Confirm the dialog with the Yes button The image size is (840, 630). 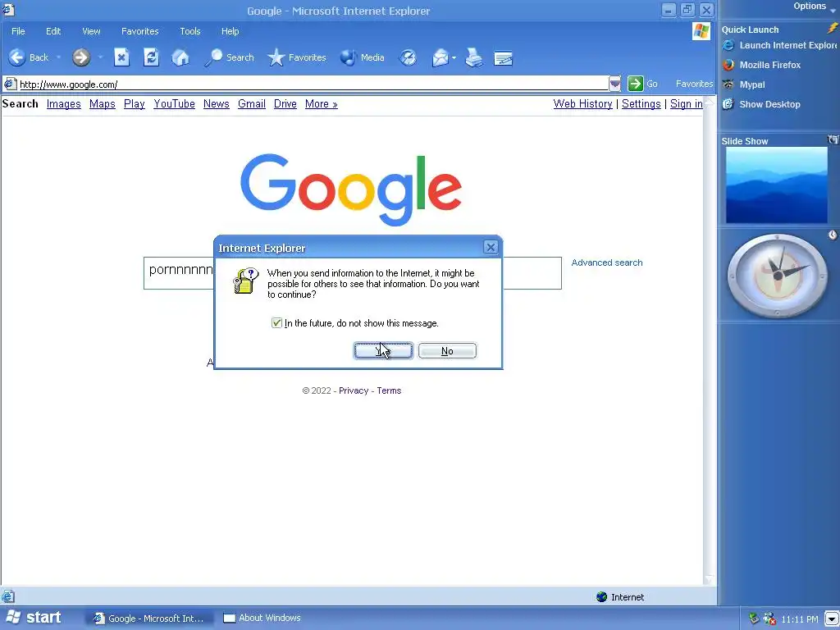tap(383, 351)
